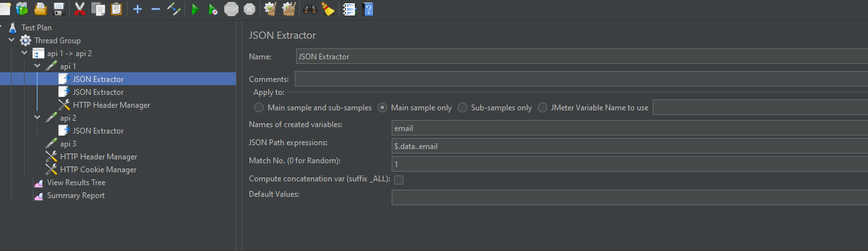Open Search with binoculars icon

coord(310,9)
